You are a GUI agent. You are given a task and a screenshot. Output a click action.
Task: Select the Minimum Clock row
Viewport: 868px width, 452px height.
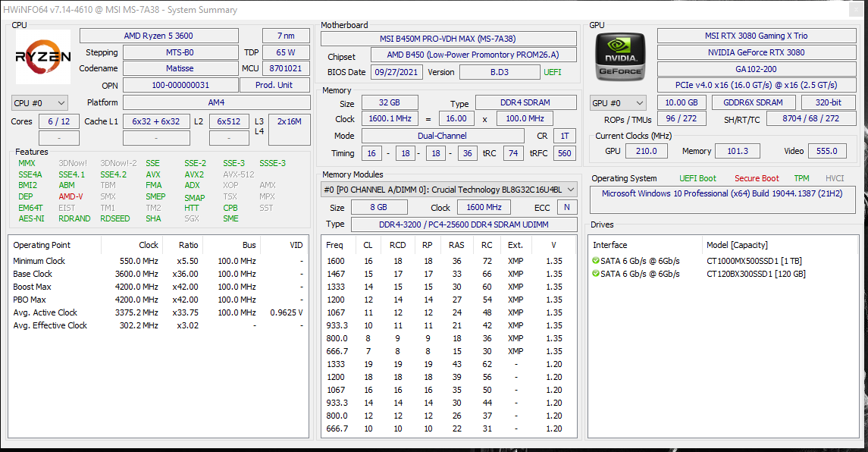pos(158,261)
